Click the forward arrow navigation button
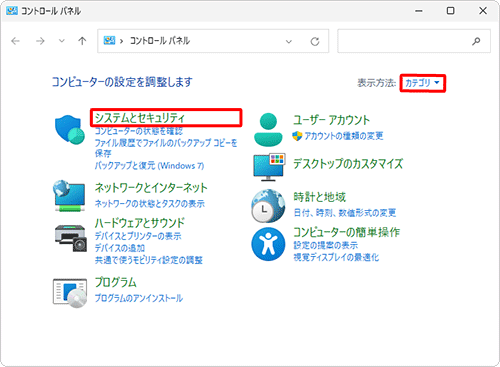Screen dimensions: 500x367 (x=40, y=41)
